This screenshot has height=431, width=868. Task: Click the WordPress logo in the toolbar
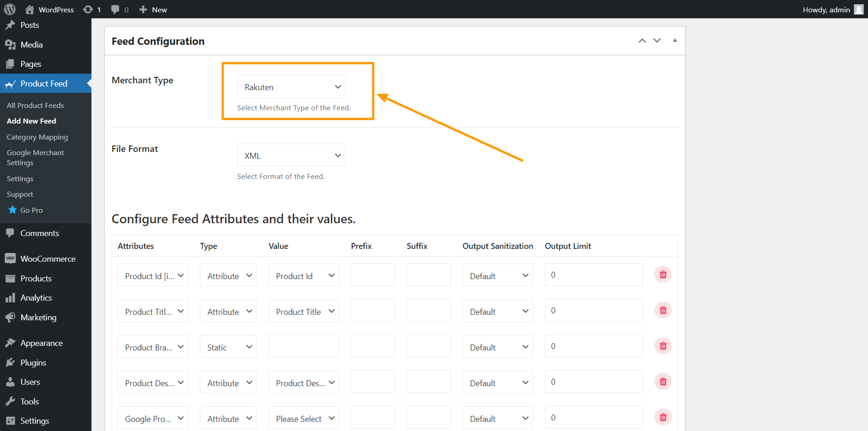[x=10, y=9]
